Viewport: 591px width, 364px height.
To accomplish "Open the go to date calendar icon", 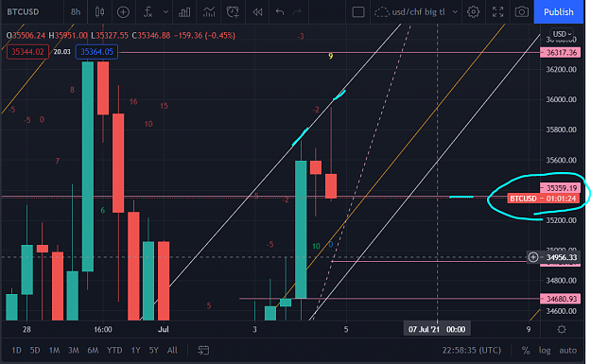I will click(203, 351).
